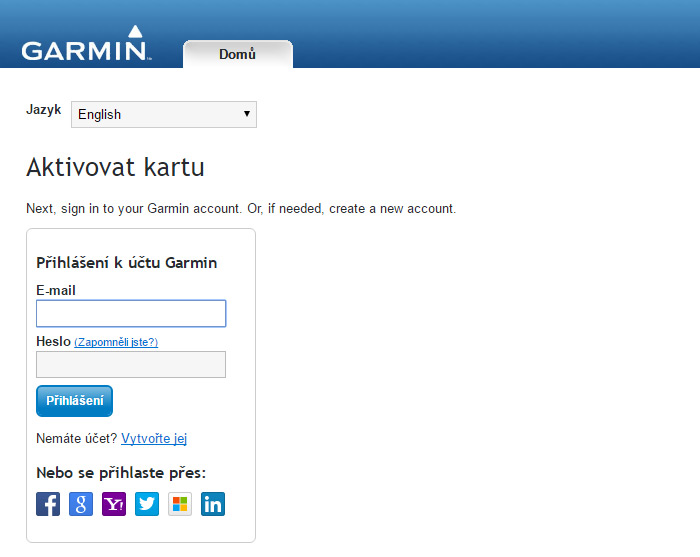This screenshot has height=557, width=700.
Task: Click the Jazyk label
Action: 44,110
